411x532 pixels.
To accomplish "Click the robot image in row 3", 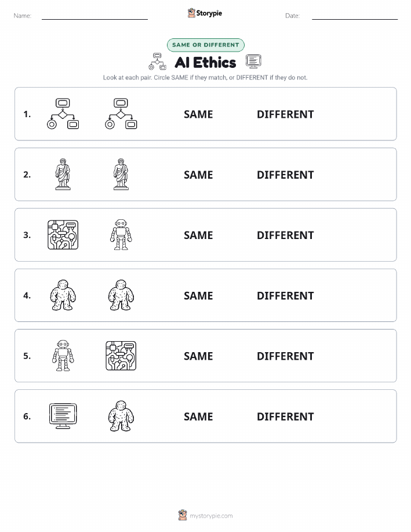I will pos(121,235).
